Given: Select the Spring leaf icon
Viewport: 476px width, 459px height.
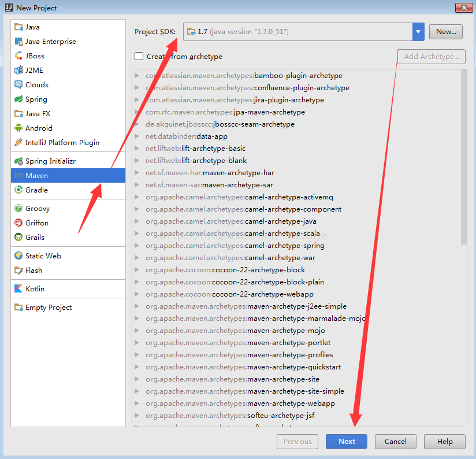Looking at the screenshot, I should 18,99.
